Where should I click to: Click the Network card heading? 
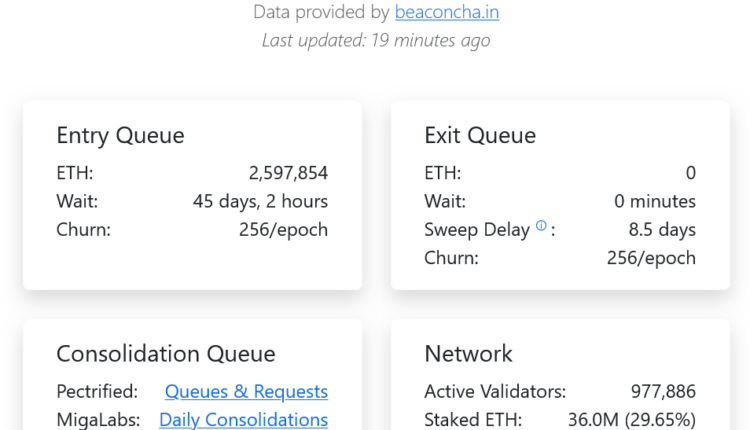(468, 353)
